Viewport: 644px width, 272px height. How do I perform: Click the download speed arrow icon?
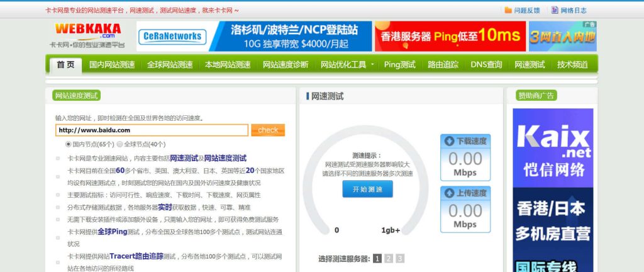tap(449, 141)
